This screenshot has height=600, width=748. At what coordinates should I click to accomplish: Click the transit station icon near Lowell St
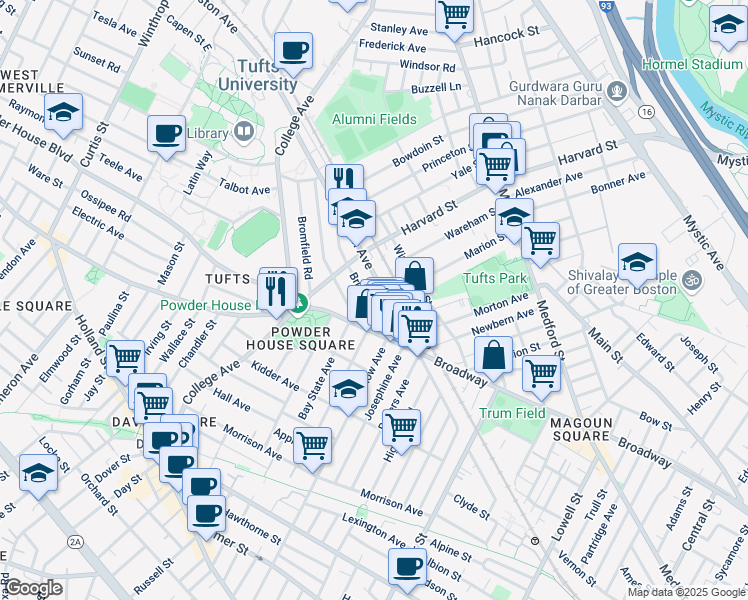(x=535, y=541)
